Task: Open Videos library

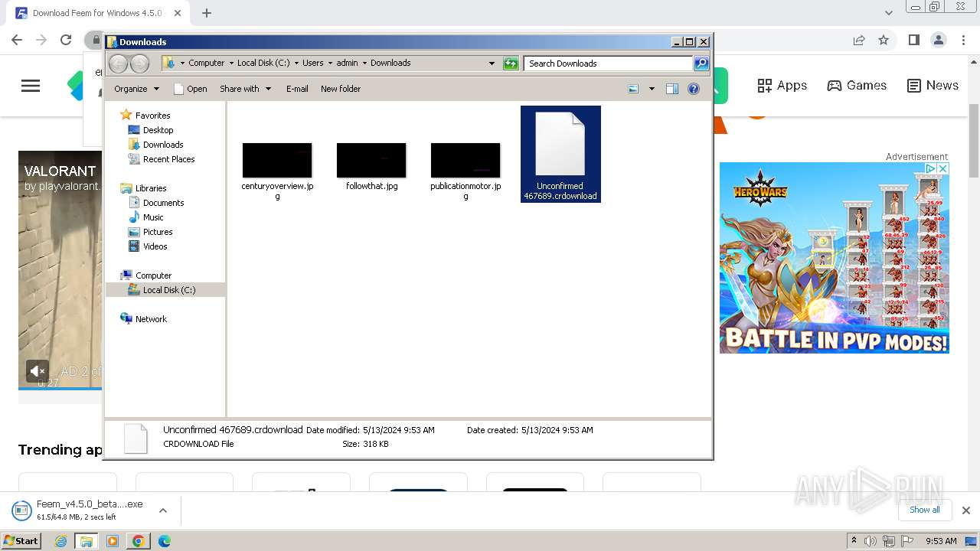Action: (x=155, y=246)
